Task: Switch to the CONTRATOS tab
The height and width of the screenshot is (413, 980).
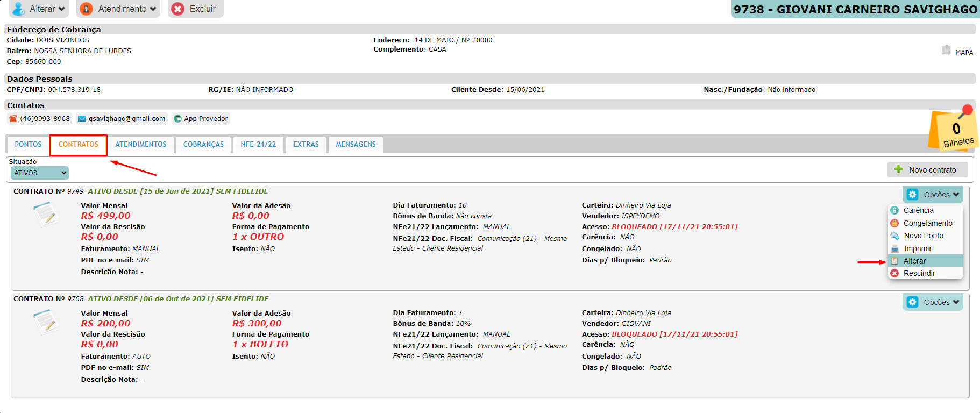Action: pos(78,145)
